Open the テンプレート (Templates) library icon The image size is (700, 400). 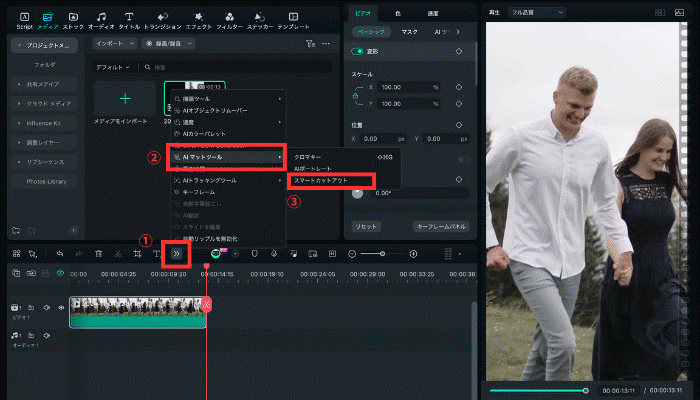(293, 17)
